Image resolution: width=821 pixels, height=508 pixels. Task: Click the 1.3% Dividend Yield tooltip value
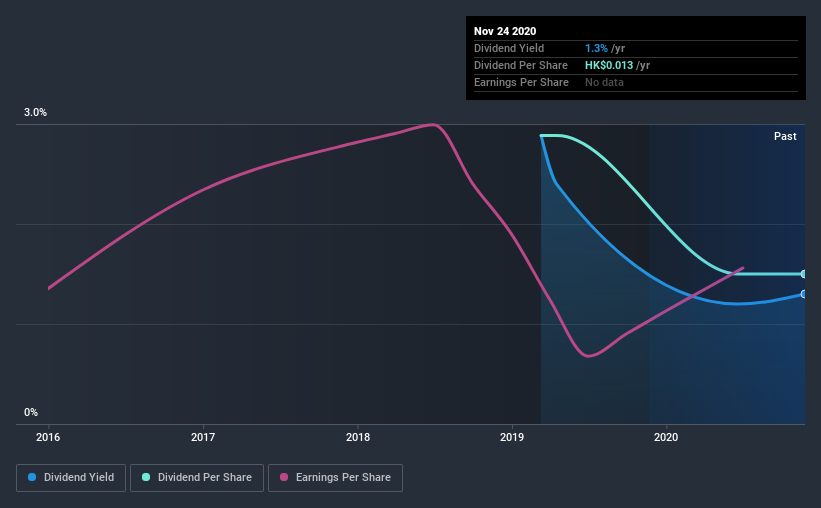(x=596, y=48)
